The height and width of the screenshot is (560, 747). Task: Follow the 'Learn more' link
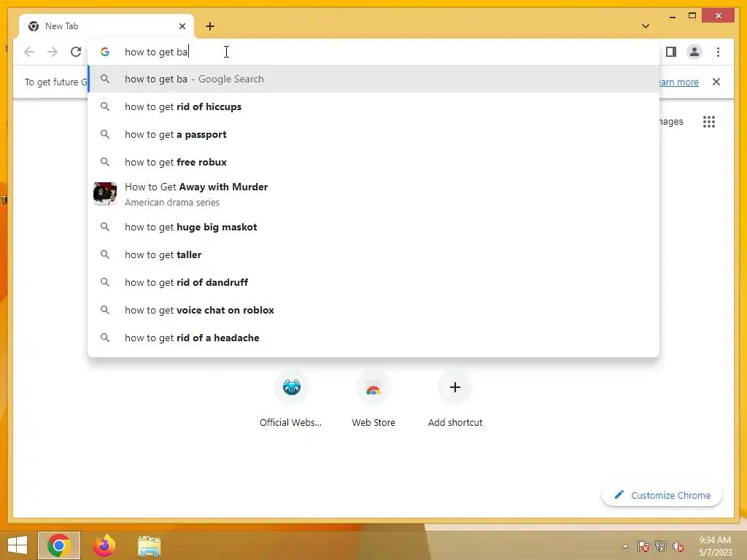tap(678, 82)
